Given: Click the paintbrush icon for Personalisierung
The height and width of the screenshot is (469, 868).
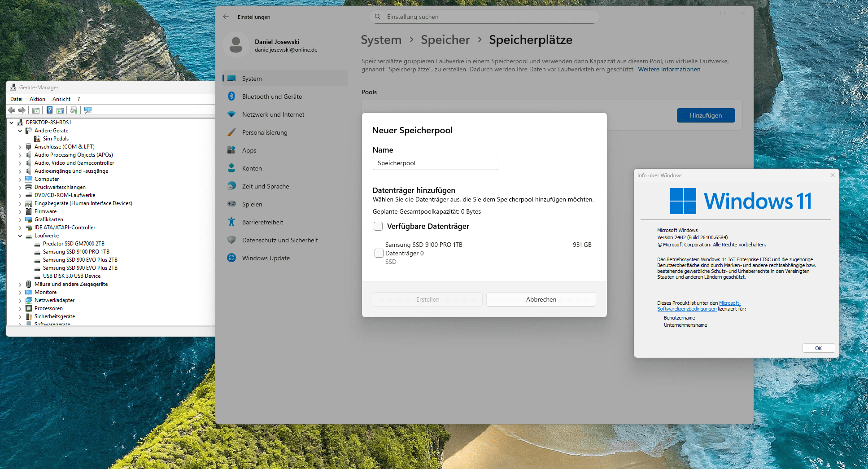Looking at the screenshot, I should click(231, 132).
